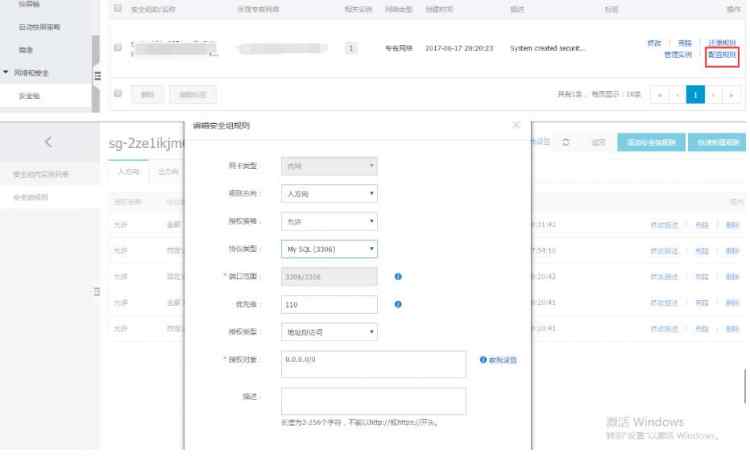Screen dimensions: 750x457
Task: Click the description text System created securit...
Action: (x=548, y=48)
